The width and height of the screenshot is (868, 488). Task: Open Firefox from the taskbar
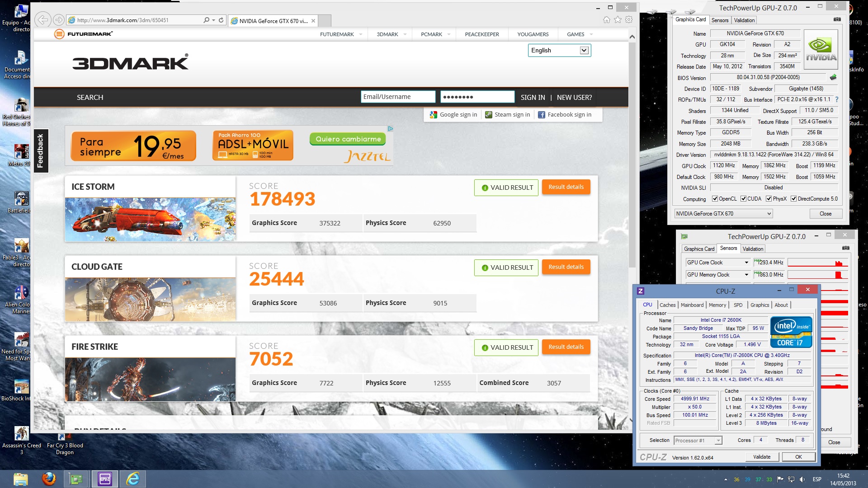tap(49, 479)
